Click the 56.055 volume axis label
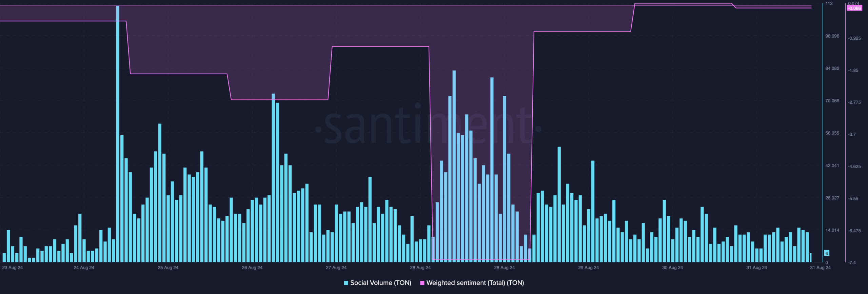This screenshot has width=868, height=294. [832, 133]
